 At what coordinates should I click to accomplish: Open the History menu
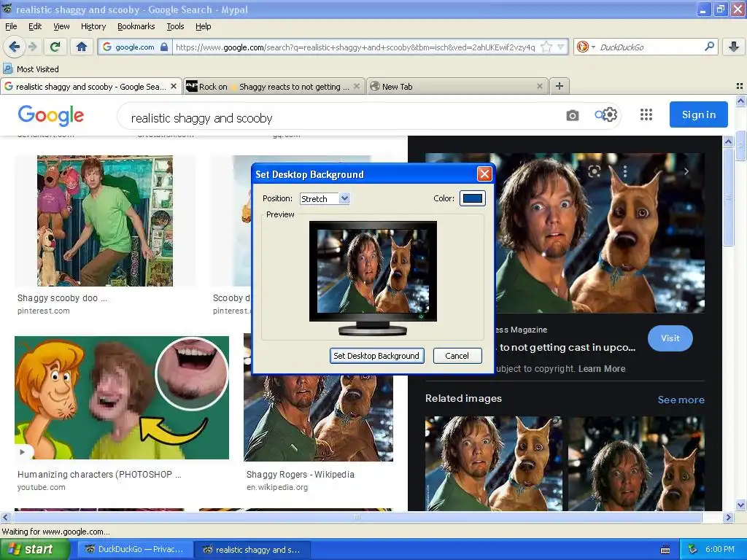(93, 26)
